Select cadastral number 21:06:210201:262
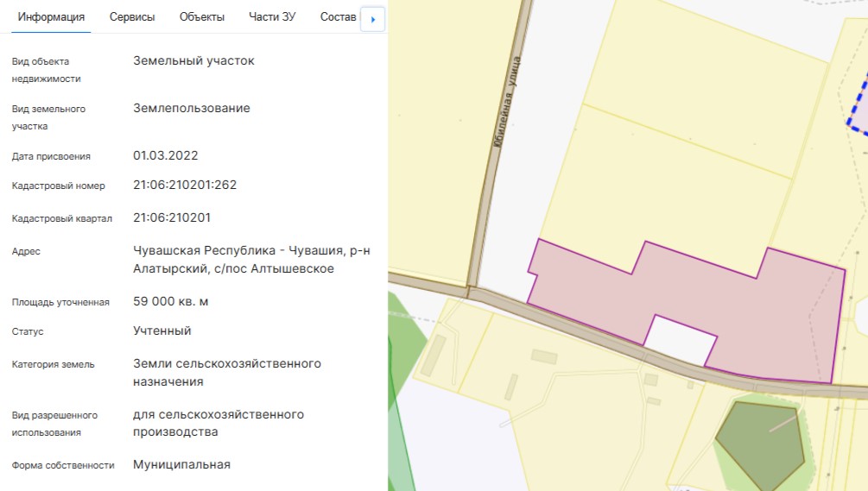The width and height of the screenshot is (868, 491). pos(185,185)
